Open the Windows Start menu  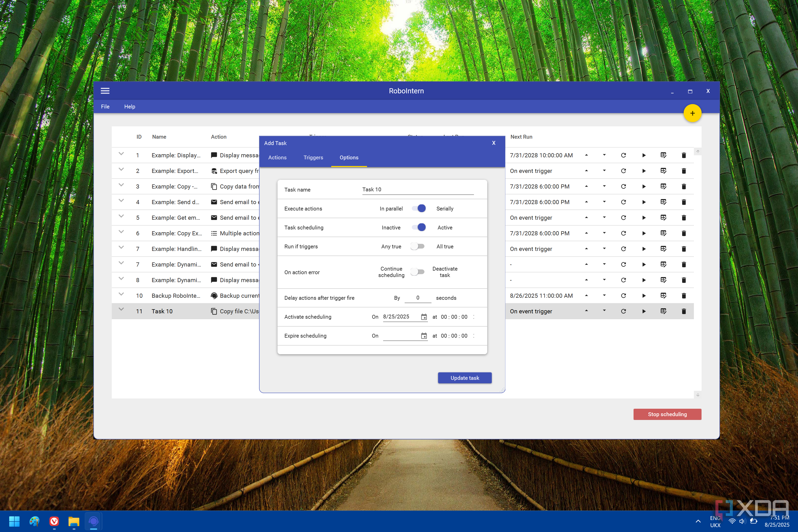(14, 521)
